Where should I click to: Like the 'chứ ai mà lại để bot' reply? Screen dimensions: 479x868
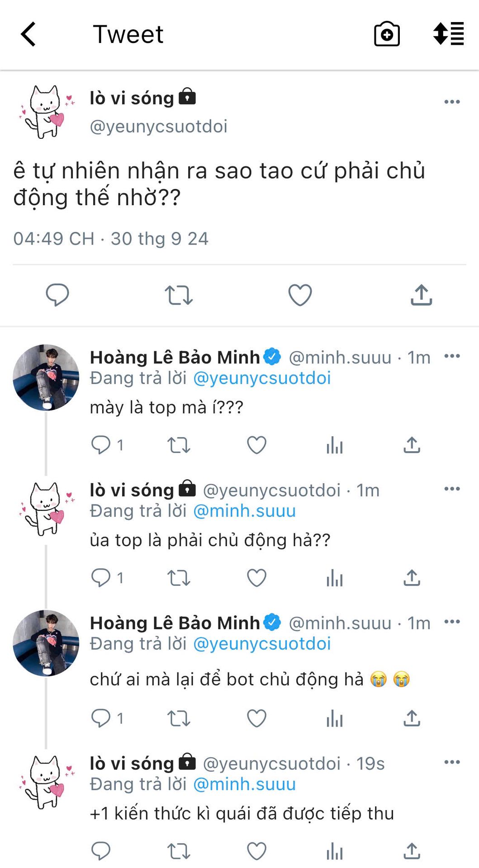256,718
